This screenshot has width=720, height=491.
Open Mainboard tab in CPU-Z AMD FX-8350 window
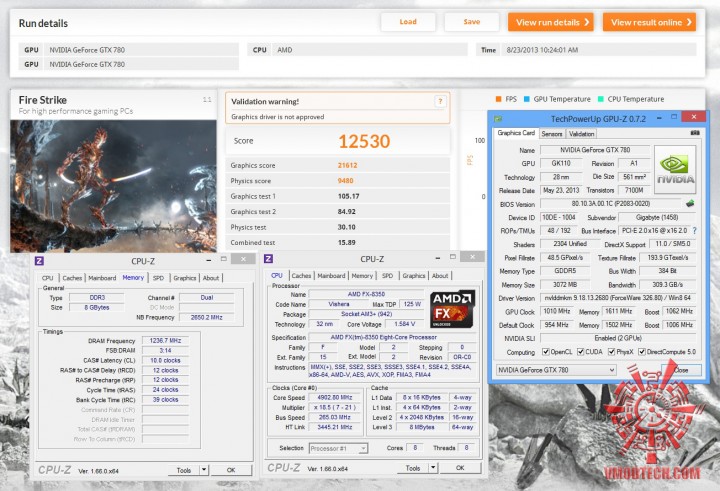coord(331,276)
